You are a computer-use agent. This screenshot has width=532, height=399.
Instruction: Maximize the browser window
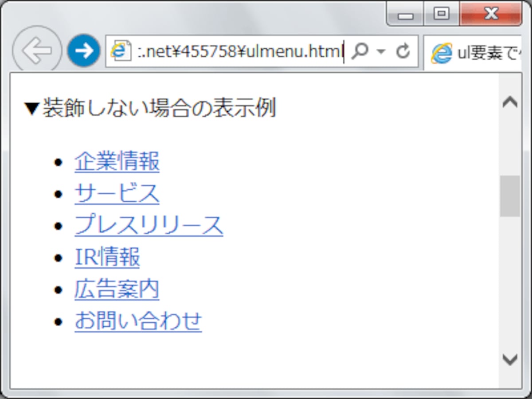click(x=441, y=14)
